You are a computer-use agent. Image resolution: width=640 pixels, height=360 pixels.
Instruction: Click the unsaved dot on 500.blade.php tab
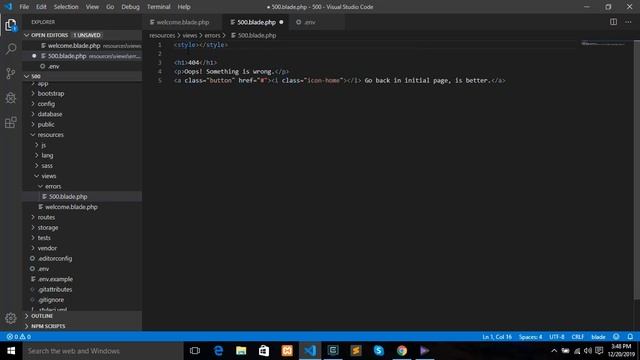click(281, 22)
